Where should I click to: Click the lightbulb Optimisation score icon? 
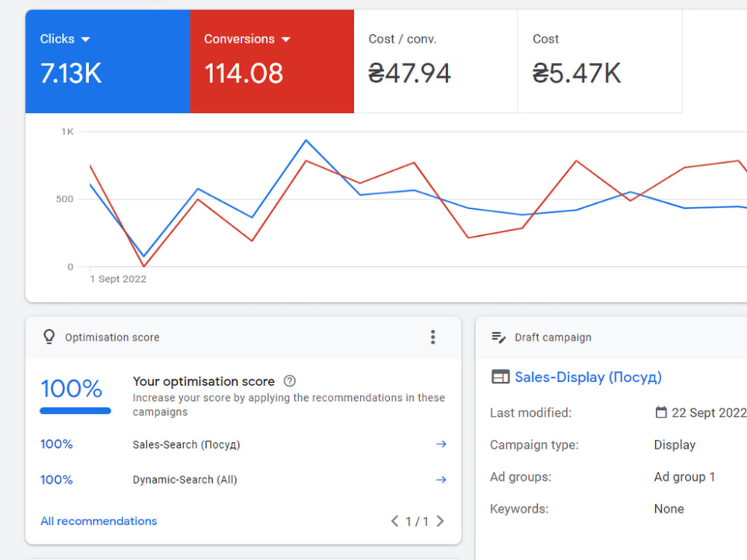pos(49,337)
